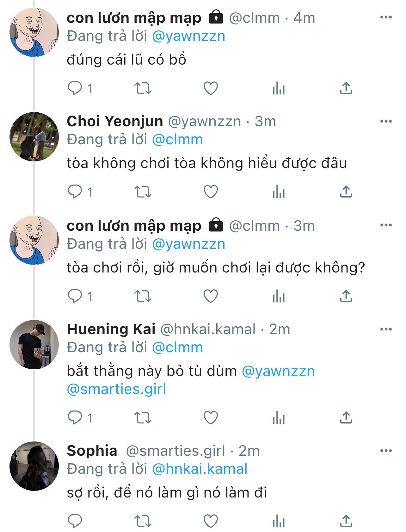Share Choi Yeonjun's tweet
Screen dimensions: 406x532
[346, 192]
